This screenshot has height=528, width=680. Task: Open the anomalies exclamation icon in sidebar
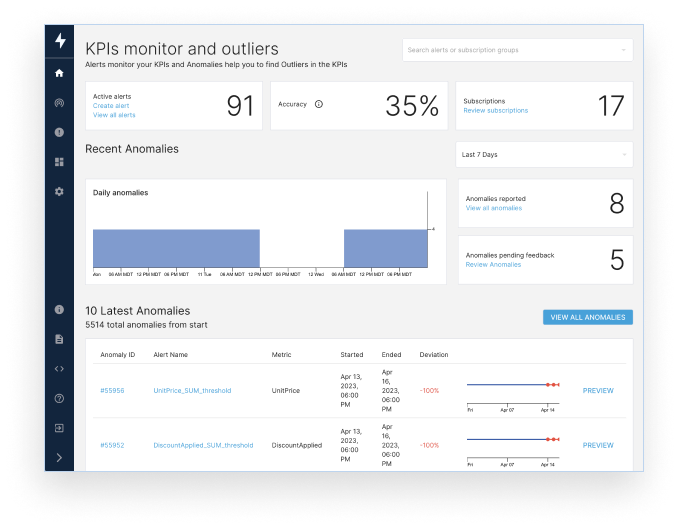coord(59,132)
